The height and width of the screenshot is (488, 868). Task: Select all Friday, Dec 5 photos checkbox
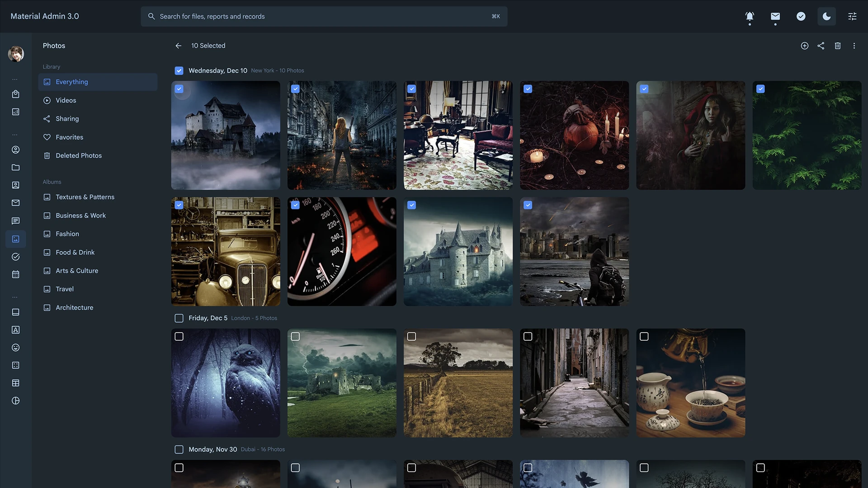(179, 318)
